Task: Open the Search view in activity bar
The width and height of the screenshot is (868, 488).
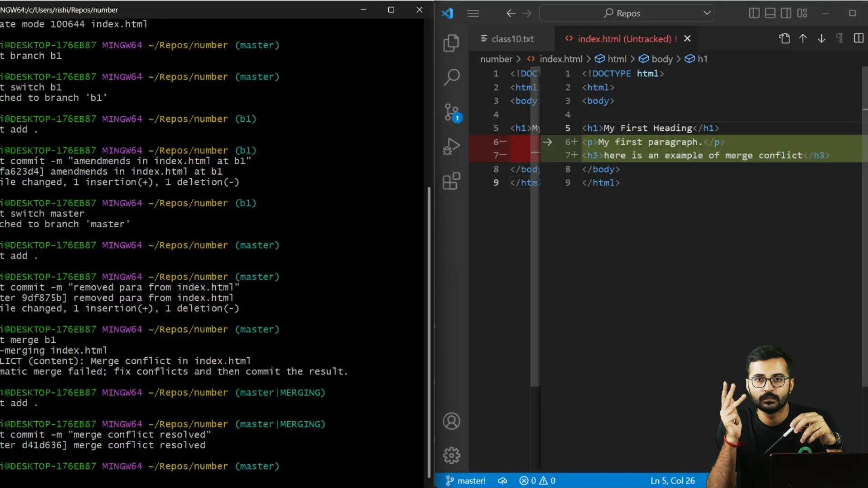Action: point(451,77)
